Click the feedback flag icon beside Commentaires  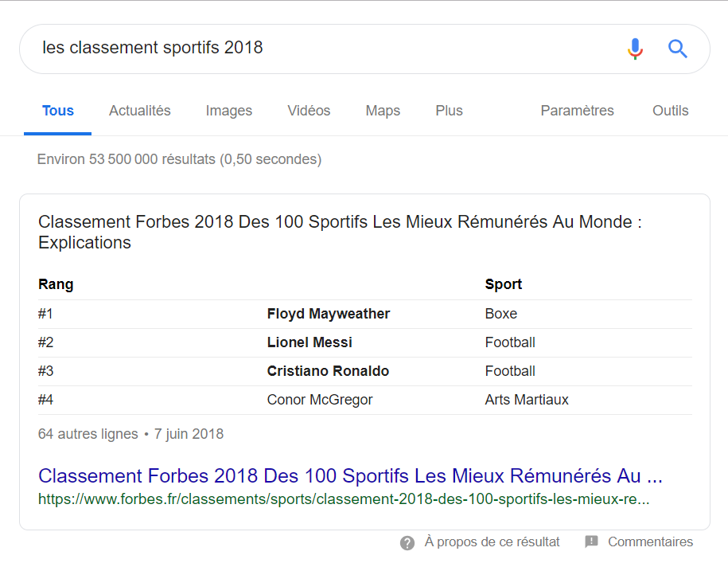591,541
